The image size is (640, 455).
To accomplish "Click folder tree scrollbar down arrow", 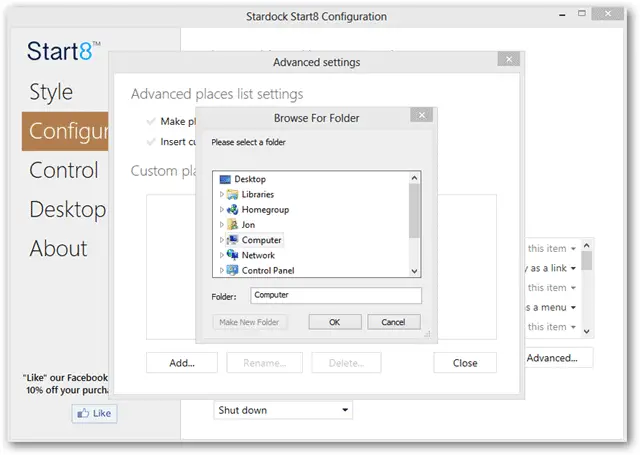I will [x=415, y=271].
